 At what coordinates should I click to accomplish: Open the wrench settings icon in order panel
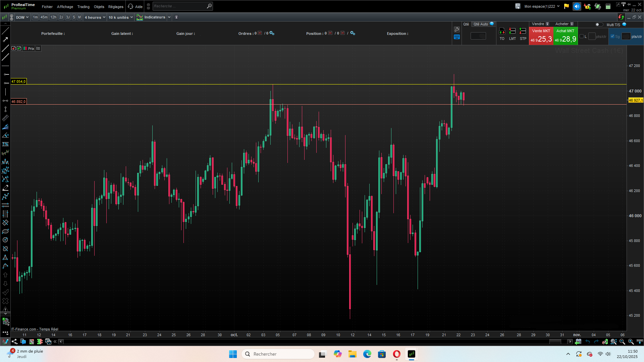click(x=457, y=29)
